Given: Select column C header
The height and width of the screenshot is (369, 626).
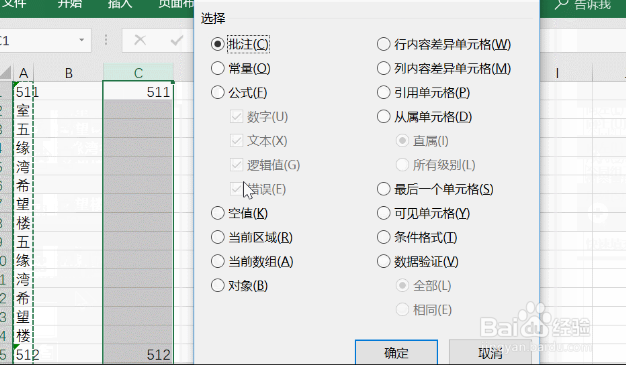Looking at the screenshot, I should [x=138, y=72].
